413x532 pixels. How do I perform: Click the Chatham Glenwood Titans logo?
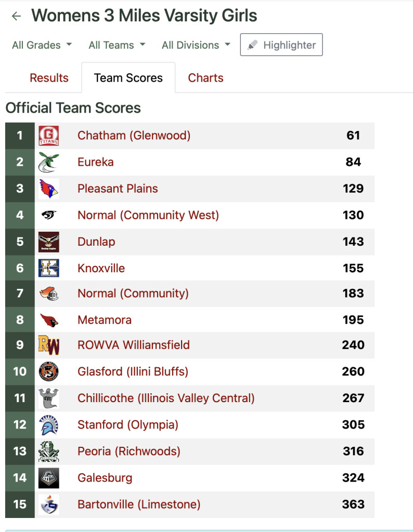pos(49,136)
